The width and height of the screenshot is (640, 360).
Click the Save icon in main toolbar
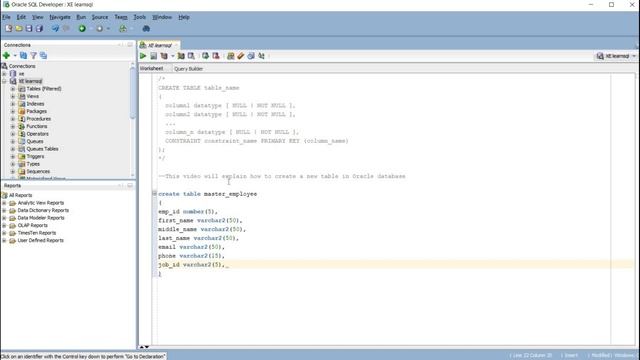pos(29,29)
